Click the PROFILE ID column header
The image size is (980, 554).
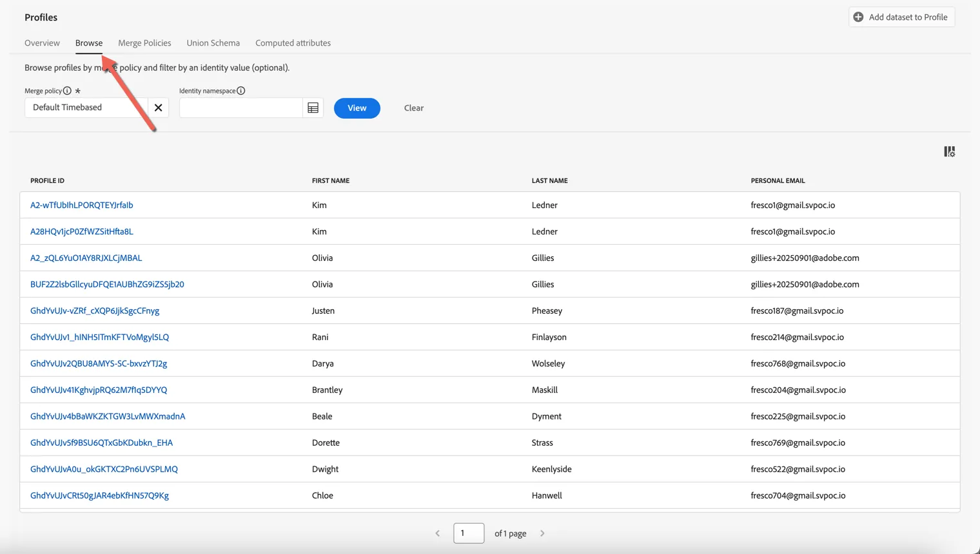point(48,181)
